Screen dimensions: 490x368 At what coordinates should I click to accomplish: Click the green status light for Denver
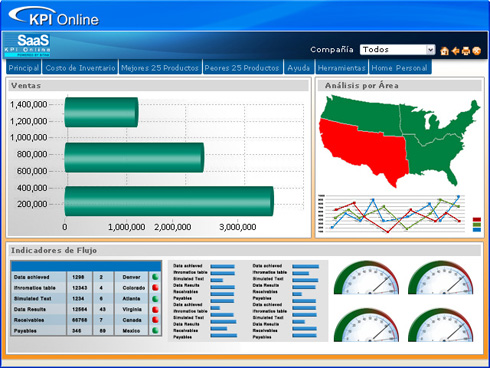point(155,277)
